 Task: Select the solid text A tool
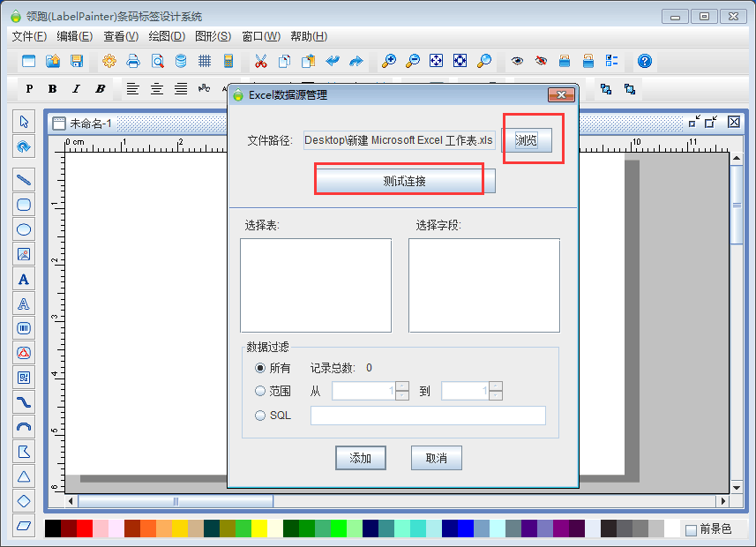[x=24, y=279]
